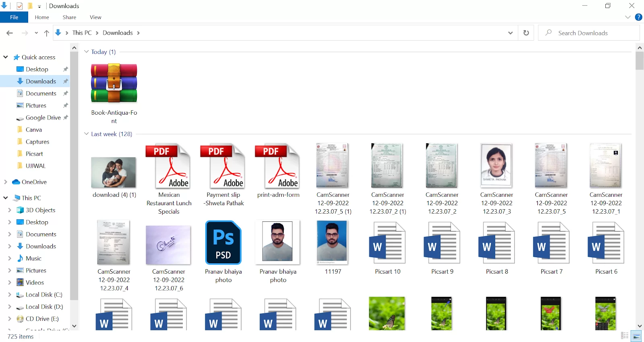Click the Back navigation arrow
This screenshot has width=644, height=342.
pyautogui.click(x=10, y=33)
